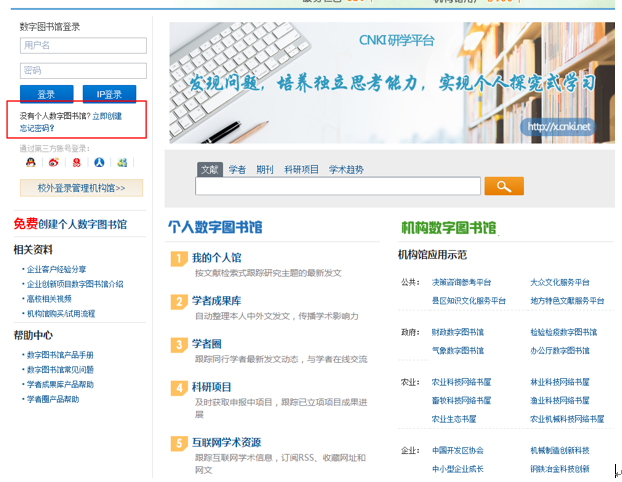Open 畜牧科技网络书屋 link
The image size is (622, 482).
pyautogui.click(x=461, y=400)
